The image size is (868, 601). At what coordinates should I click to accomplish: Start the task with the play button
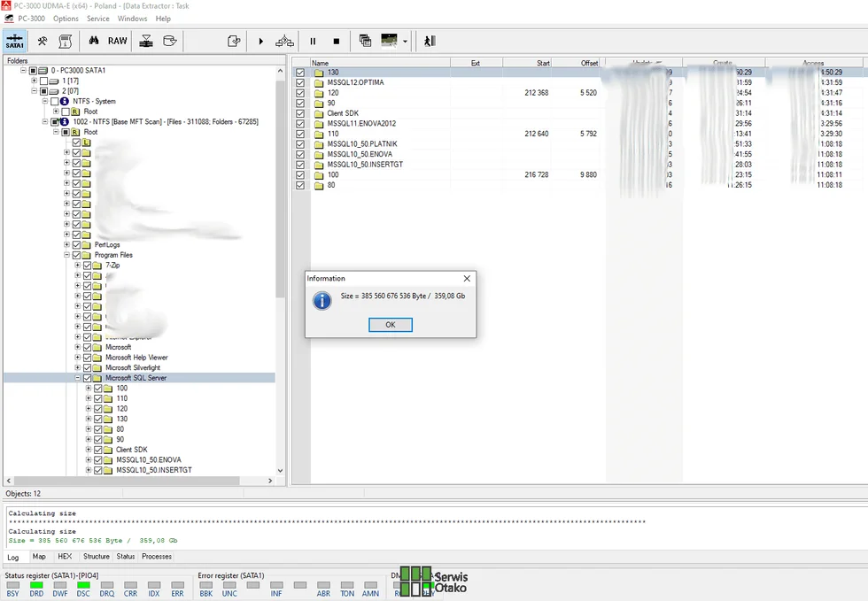[261, 41]
